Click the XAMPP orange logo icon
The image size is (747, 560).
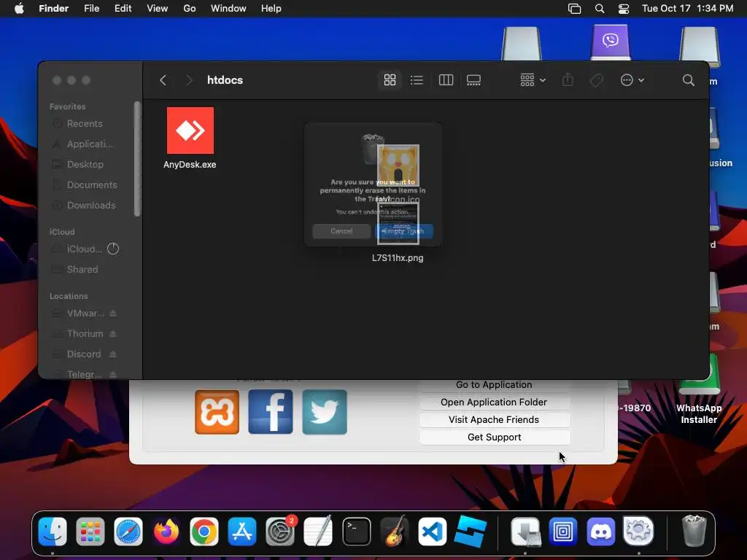217,413
